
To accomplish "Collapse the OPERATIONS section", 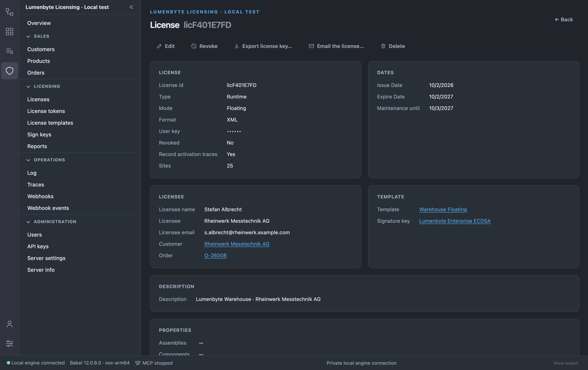I will 28,160.
